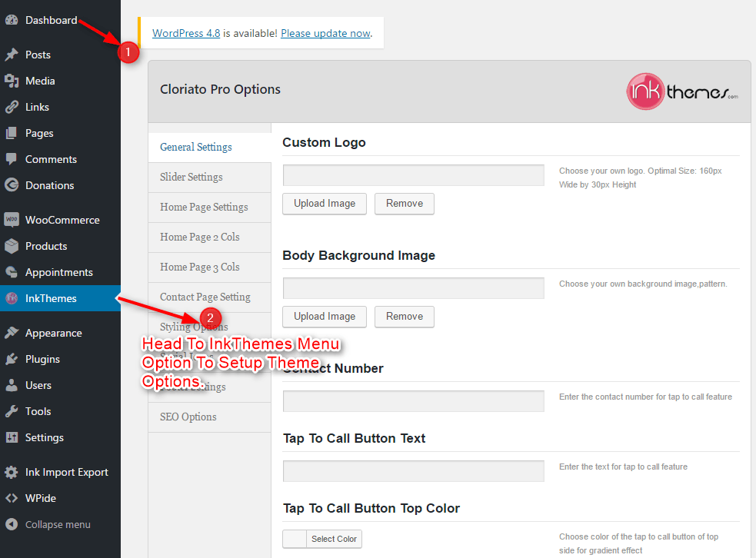Focus the Tap To Call Button Text field
This screenshot has width=756, height=558.
coord(414,471)
